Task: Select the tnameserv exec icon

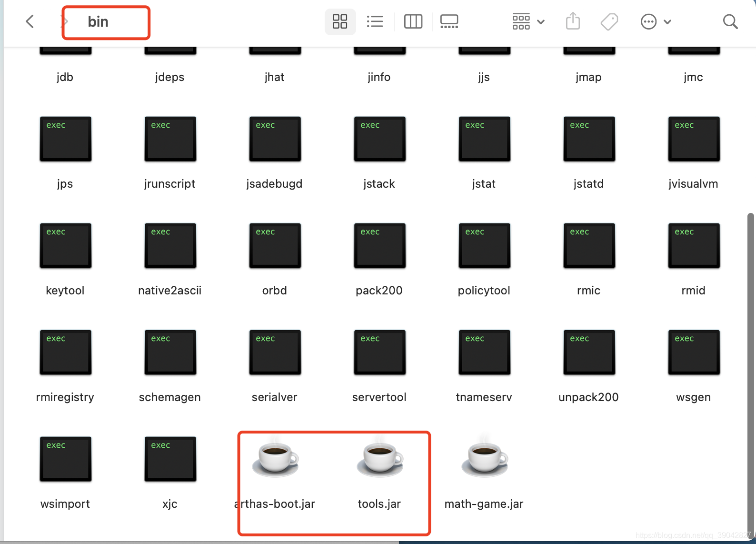Action: (x=485, y=353)
